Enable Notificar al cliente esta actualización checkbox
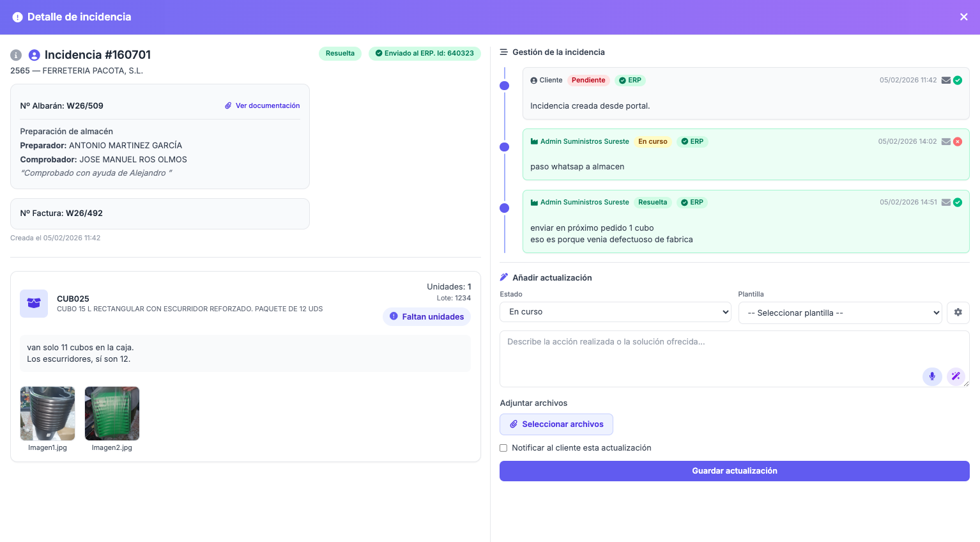Image resolution: width=980 pixels, height=542 pixels. point(503,448)
